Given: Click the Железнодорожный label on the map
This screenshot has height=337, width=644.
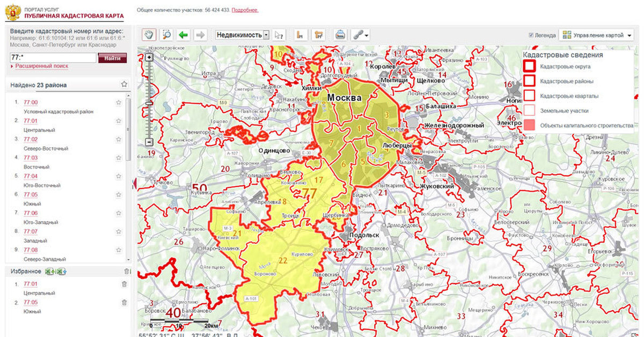Looking at the screenshot, I should [x=453, y=125].
